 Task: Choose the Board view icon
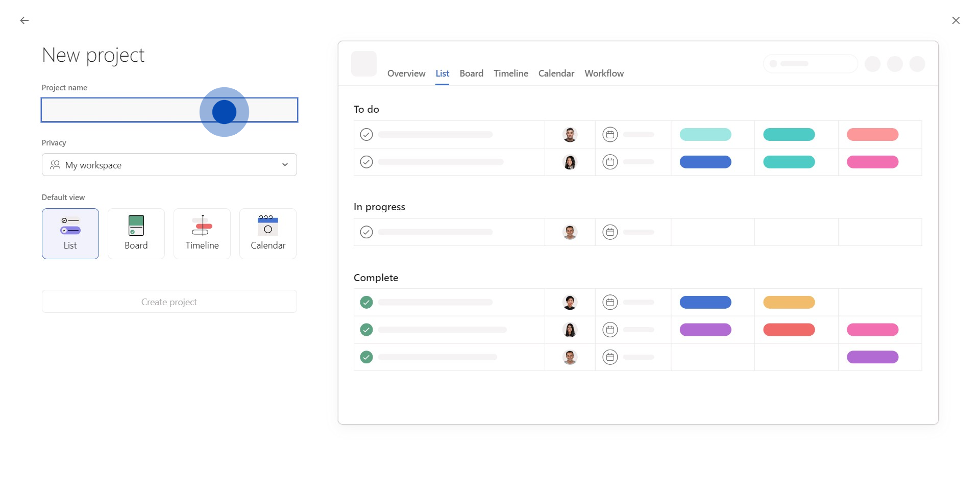coord(136,226)
